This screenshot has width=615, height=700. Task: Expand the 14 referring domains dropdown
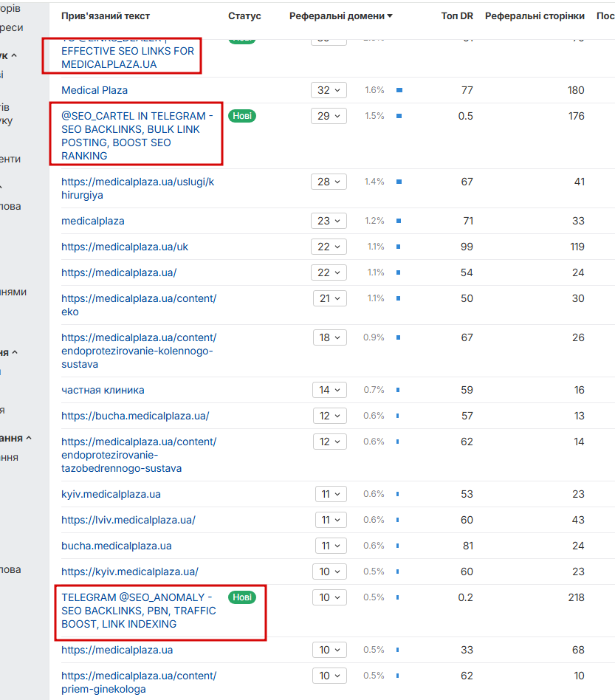(329, 390)
